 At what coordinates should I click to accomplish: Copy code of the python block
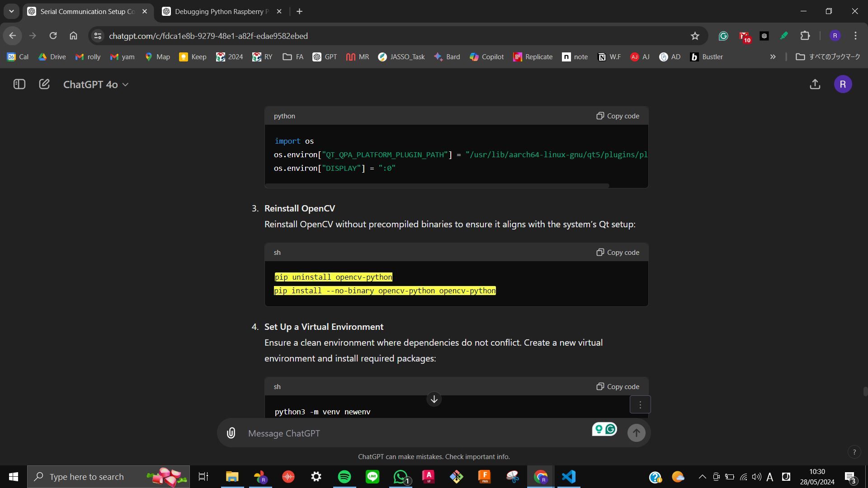click(618, 116)
